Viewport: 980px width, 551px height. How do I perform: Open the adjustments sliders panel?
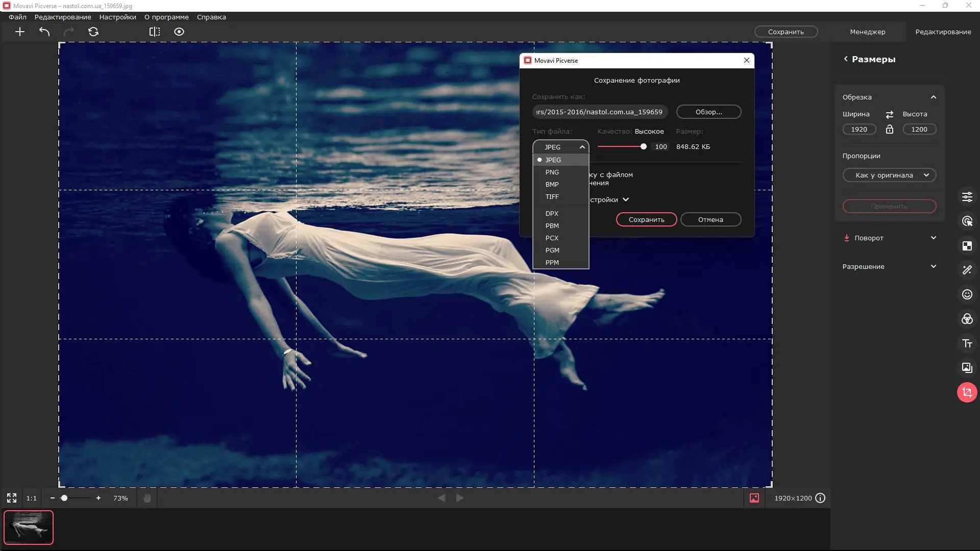click(x=967, y=196)
